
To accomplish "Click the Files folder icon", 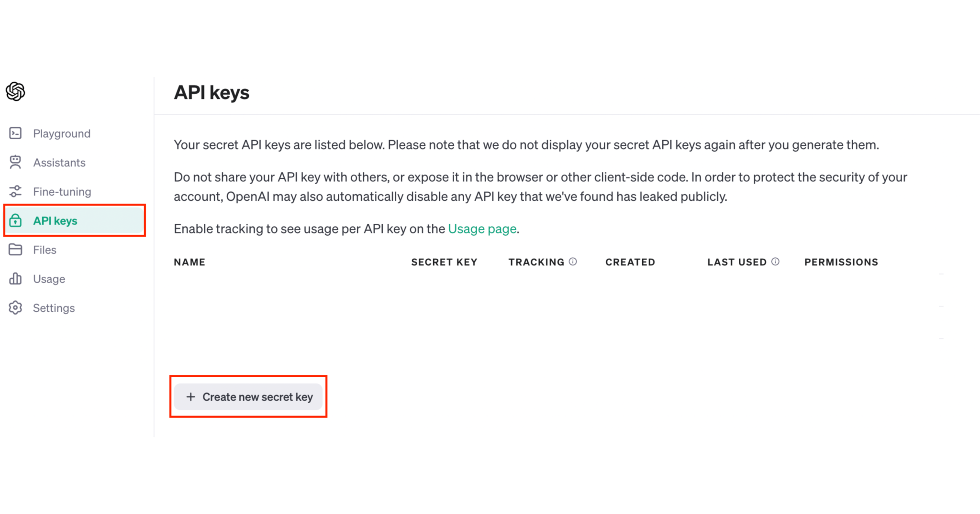I will click(x=15, y=250).
